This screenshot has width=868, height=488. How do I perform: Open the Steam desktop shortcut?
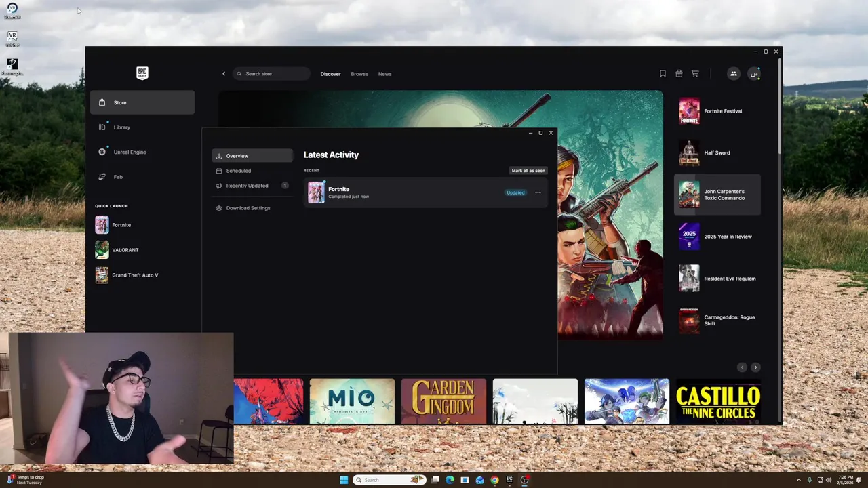(x=12, y=10)
